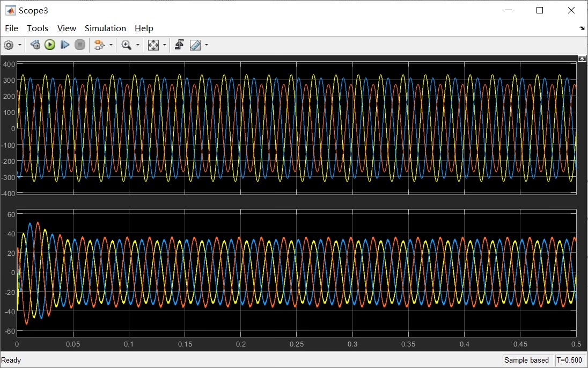Click the maximize-axes button at top-right of plot

click(582, 59)
